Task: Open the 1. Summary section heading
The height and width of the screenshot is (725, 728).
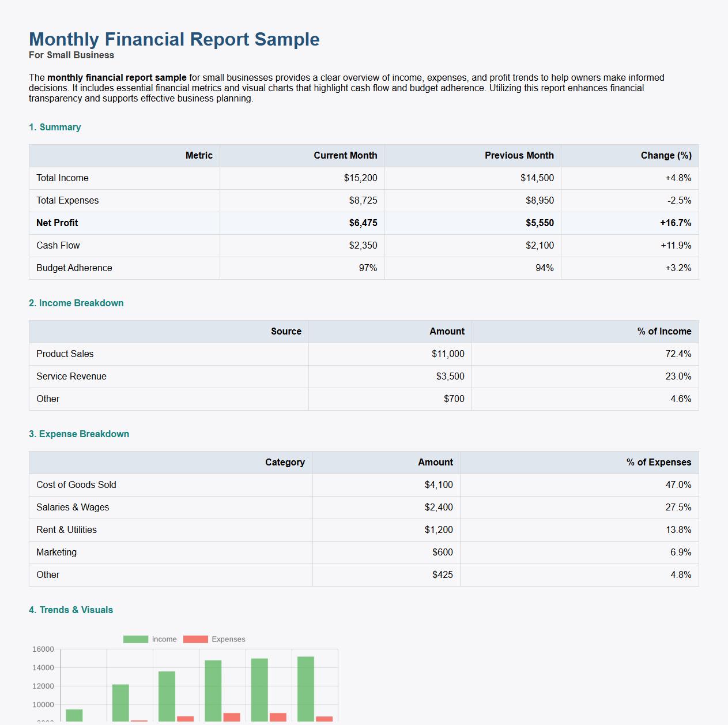Action: point(55,127)
